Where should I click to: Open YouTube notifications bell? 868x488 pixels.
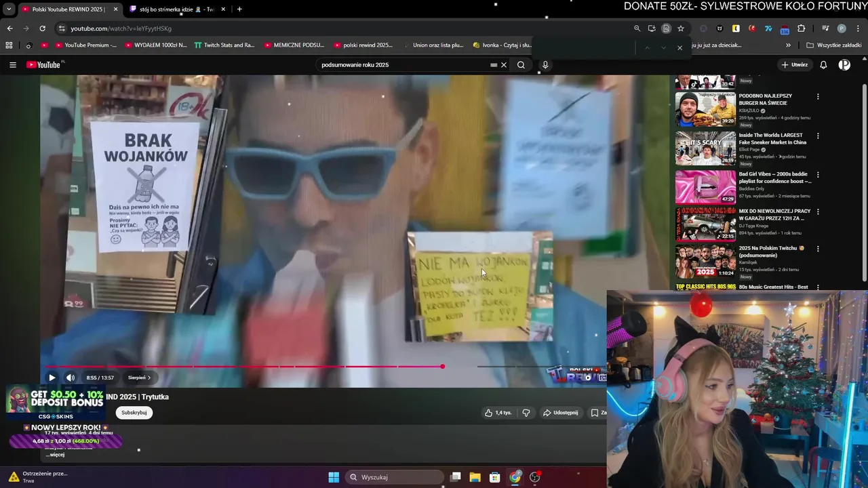(x=823, y=65)
